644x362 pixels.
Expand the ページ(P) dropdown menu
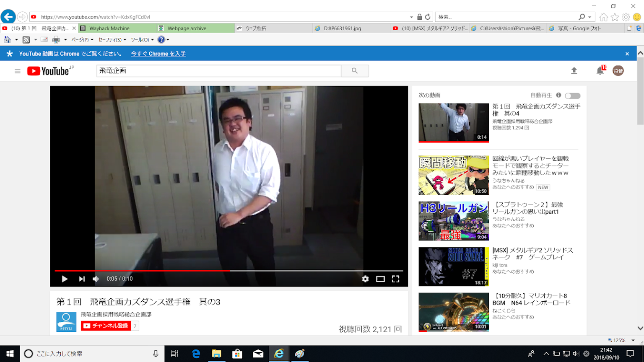click(x=82, y=40)
